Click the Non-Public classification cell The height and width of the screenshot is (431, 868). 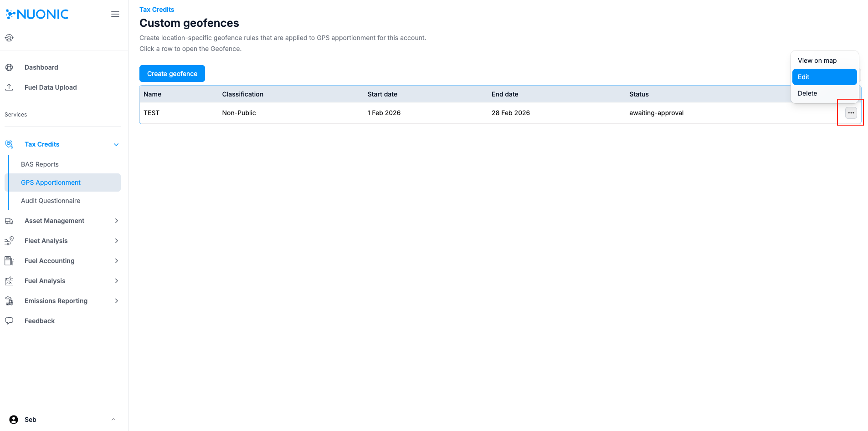coord(239,113)
